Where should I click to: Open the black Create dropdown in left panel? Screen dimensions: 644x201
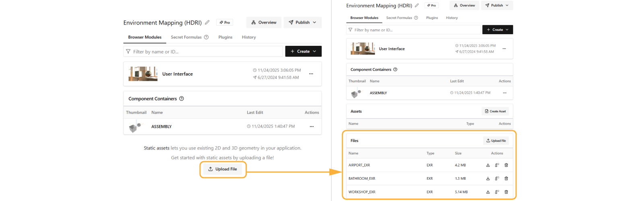(x=303, y=51)
